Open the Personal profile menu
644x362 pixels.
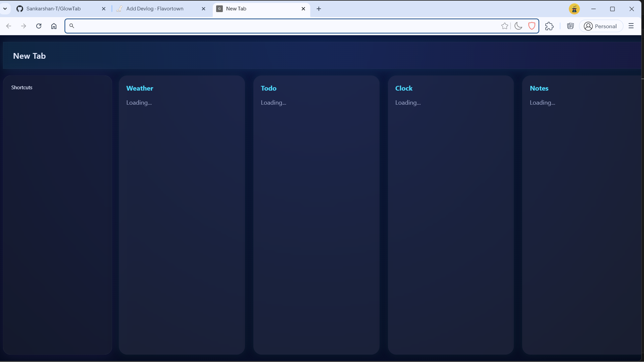601,26
